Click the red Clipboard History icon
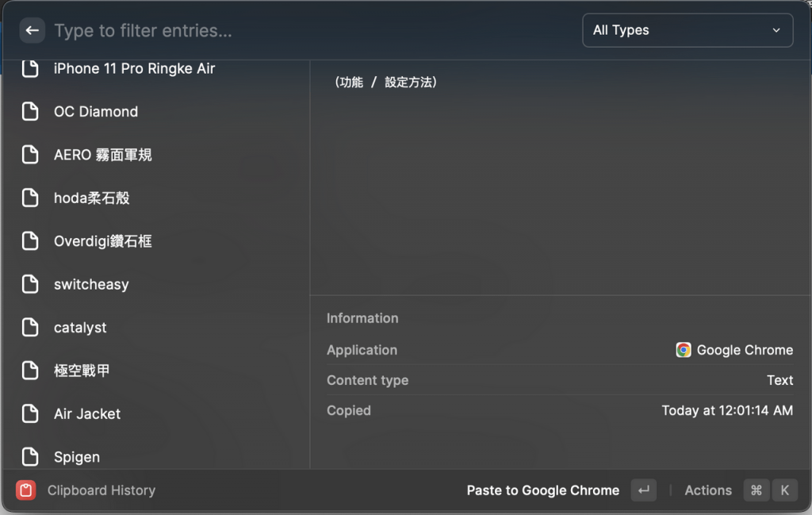This screenshot has height=515, width=812. click(x=26, y=490)
